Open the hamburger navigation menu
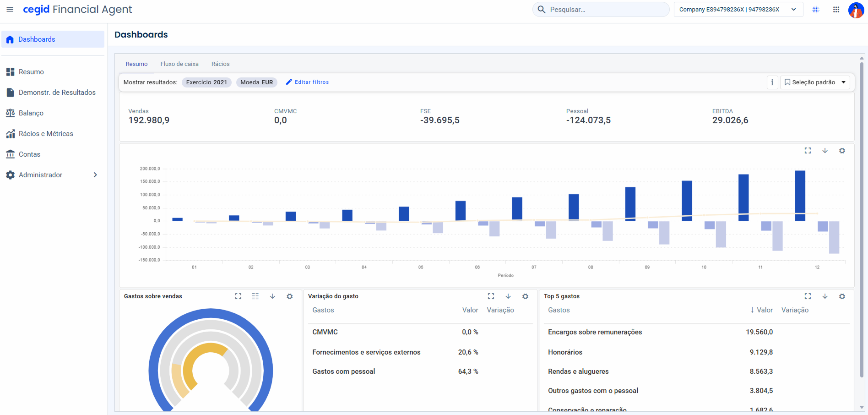The image size is (868, 415). 10,10
